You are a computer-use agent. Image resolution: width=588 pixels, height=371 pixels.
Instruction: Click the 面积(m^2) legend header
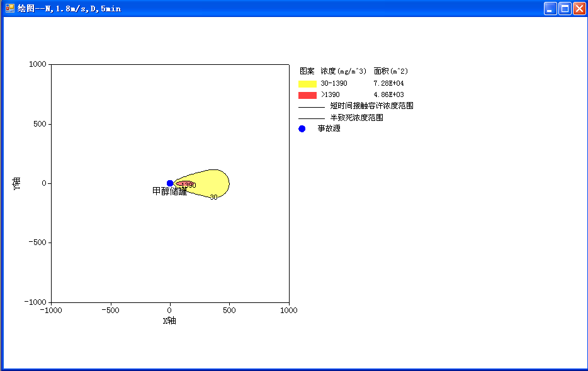tap(391, 71)
